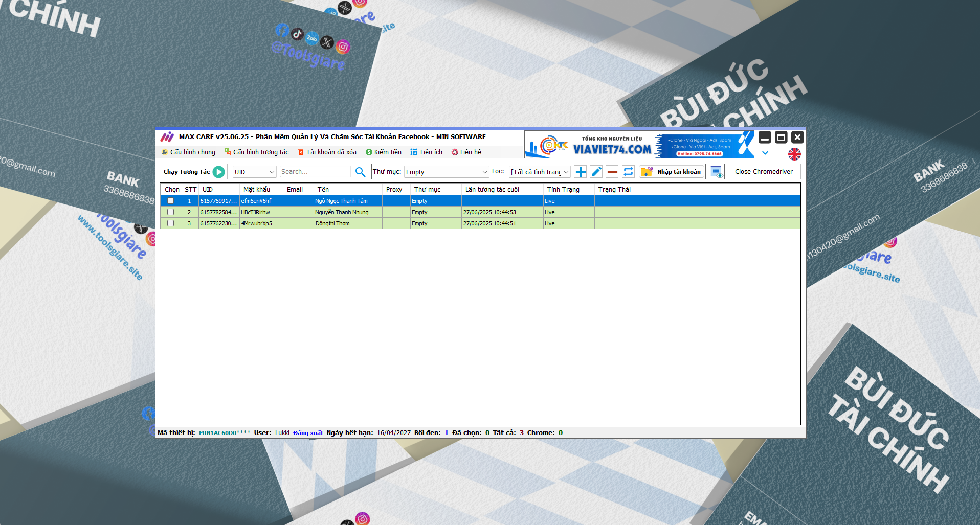Click the green play icon to run interactions

click(218, 172)
